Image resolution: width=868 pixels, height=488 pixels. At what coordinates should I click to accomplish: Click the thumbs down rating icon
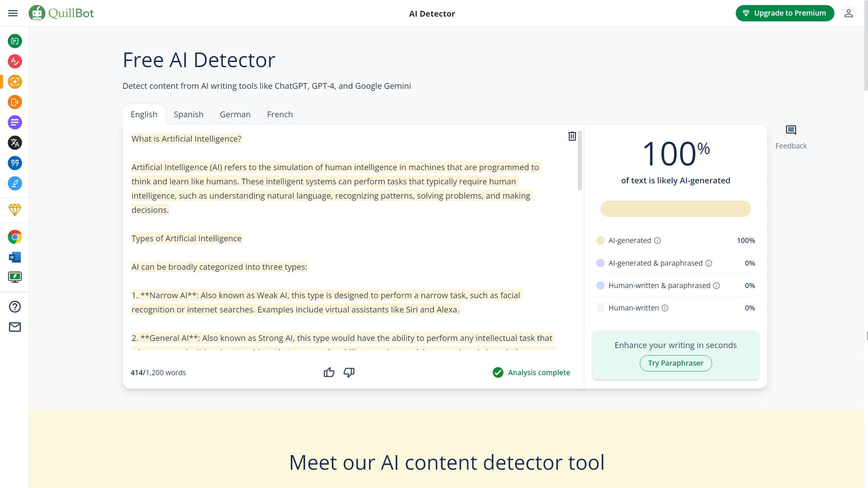coord(349,372)
